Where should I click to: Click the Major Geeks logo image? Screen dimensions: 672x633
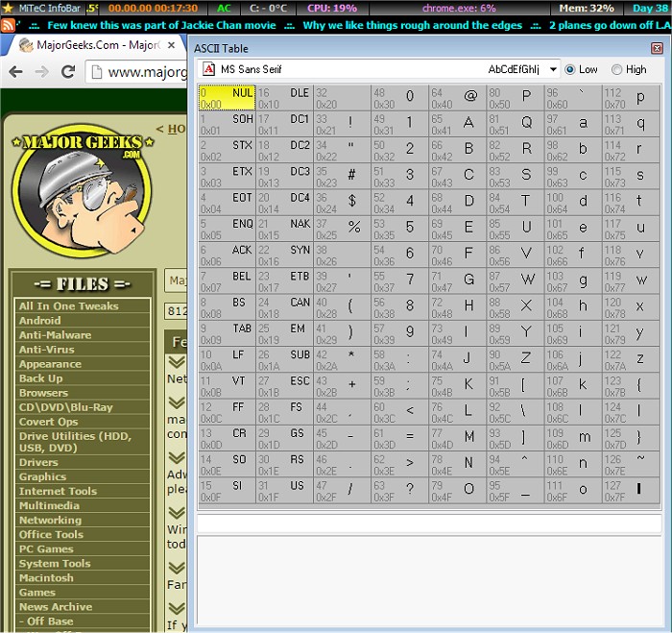click(82, 191)
